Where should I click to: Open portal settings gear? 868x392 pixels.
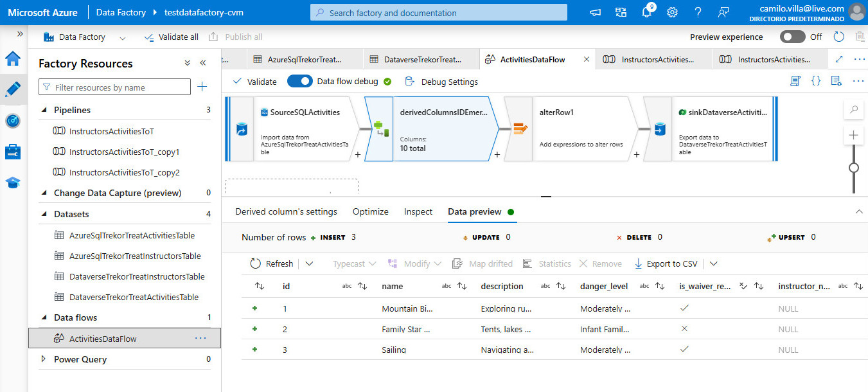point(673,13)
